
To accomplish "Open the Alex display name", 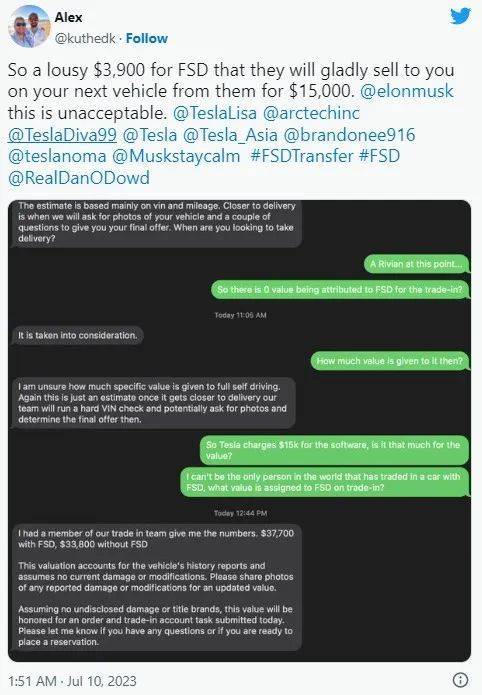I will [x=68, y=17].
